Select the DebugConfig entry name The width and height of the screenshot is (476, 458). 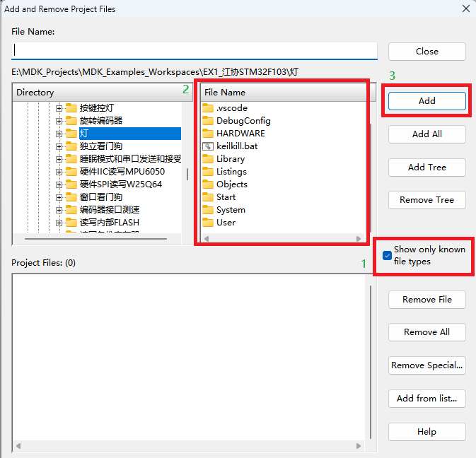(243, 121)
